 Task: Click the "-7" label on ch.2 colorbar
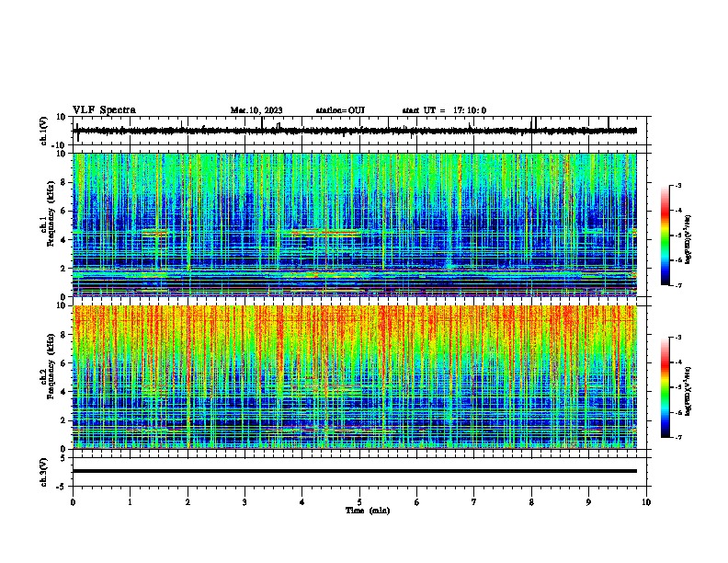(x=678, y=438)
